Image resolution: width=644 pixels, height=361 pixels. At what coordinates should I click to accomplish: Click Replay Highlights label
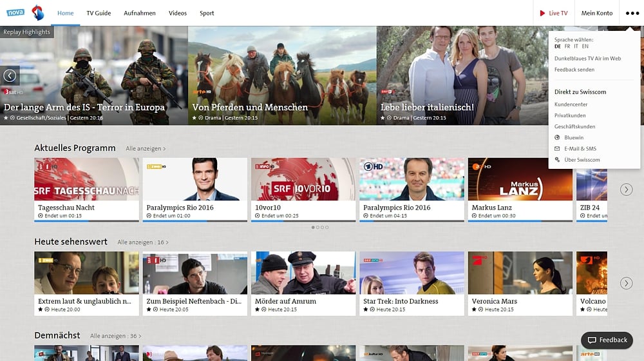pos(26,32)
